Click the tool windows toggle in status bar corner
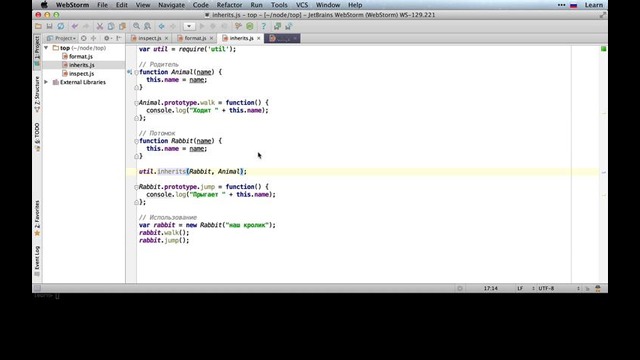 click(x=37, y=288)
